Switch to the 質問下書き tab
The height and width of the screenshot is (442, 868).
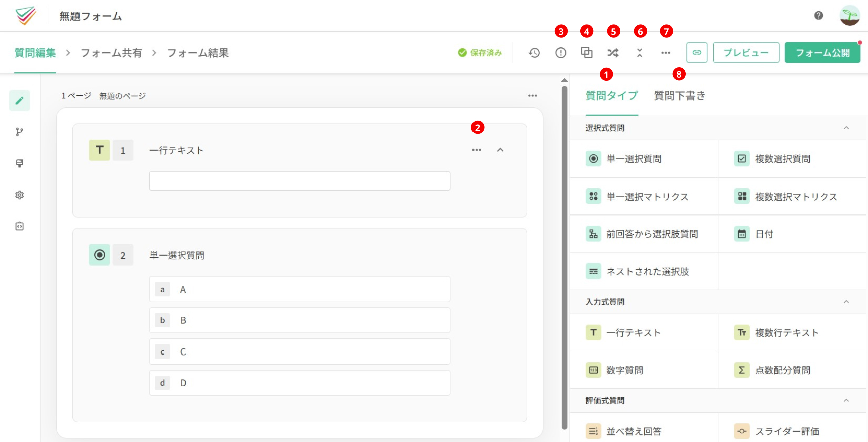coord(679,96)
